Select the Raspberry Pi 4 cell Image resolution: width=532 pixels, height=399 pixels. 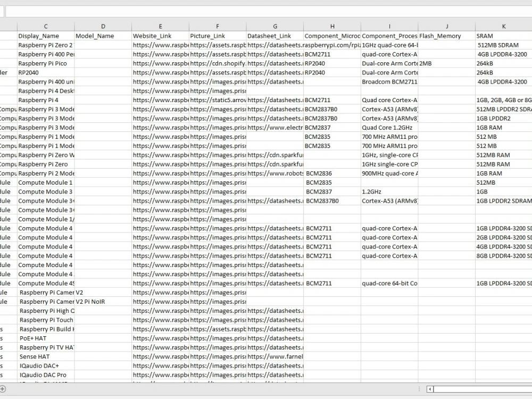(46, 100)
